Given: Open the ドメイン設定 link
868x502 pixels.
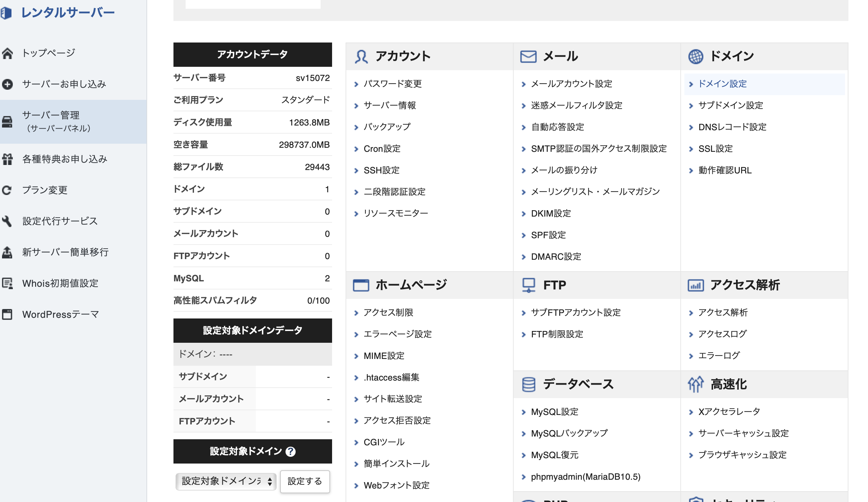Looking at the screenshot, I should click(722, 84).
